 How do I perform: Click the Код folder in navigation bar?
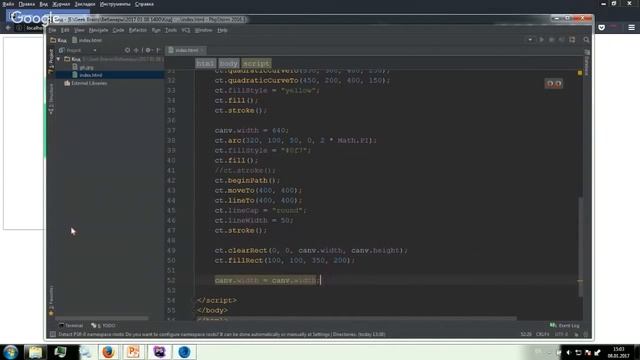pyautogui.click(x=58, y=40)
